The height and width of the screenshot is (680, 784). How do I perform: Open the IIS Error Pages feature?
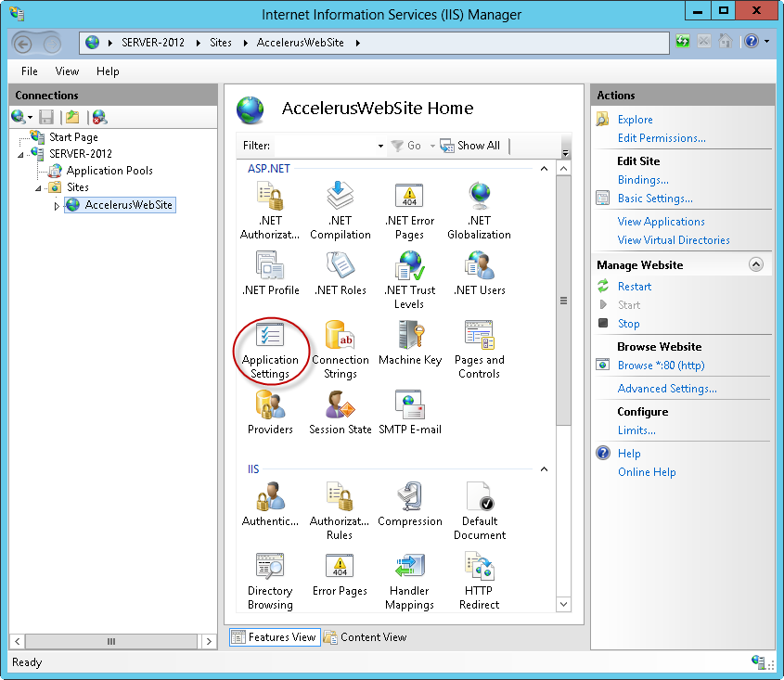[340, 574]
